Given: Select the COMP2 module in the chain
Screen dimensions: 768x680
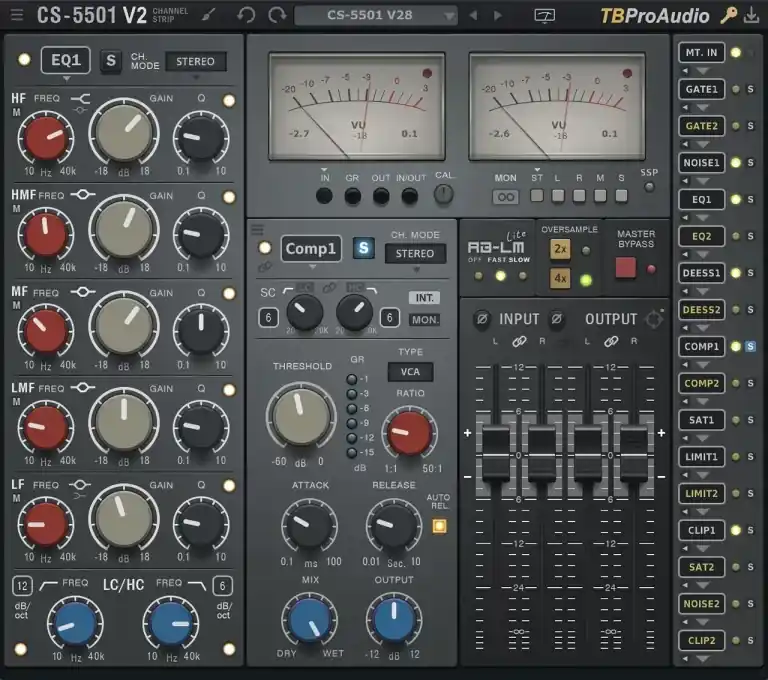Looking at the screenshot, I should (x=702, y=383).
